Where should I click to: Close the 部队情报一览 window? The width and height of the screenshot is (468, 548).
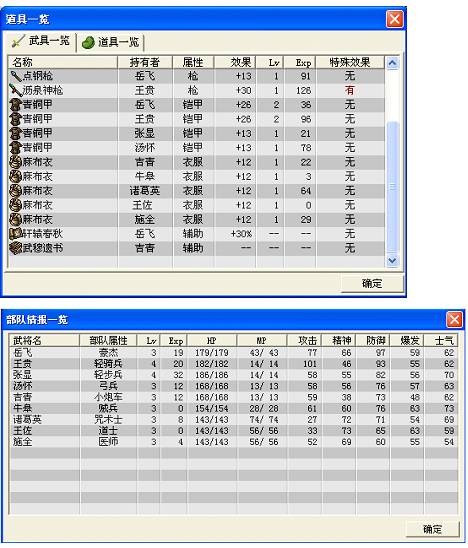[454, 319]
